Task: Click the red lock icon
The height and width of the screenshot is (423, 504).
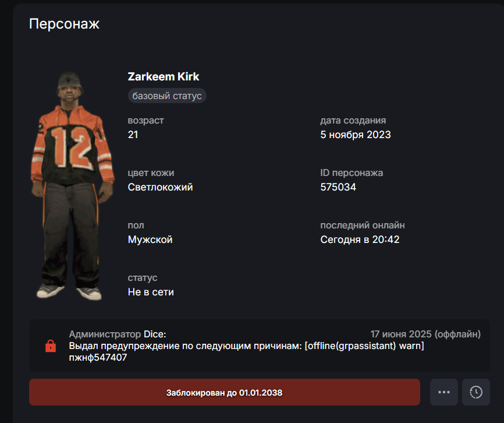Action: click(51, 346)
